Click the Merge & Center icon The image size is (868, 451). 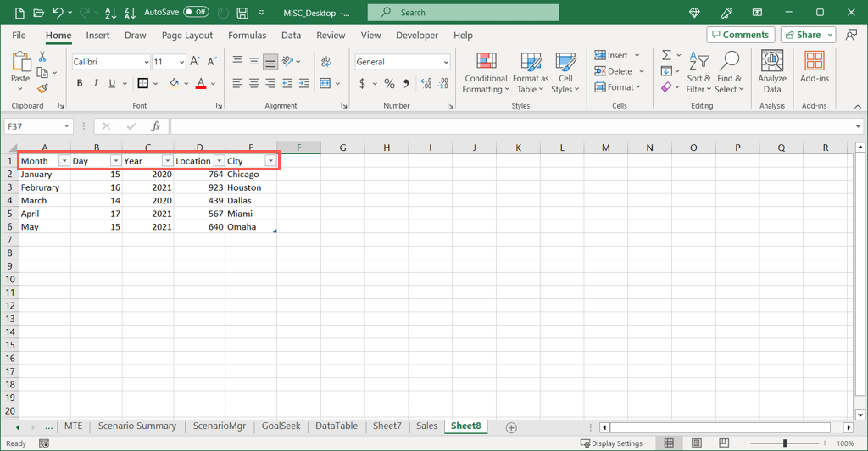[x=325, y=83]
